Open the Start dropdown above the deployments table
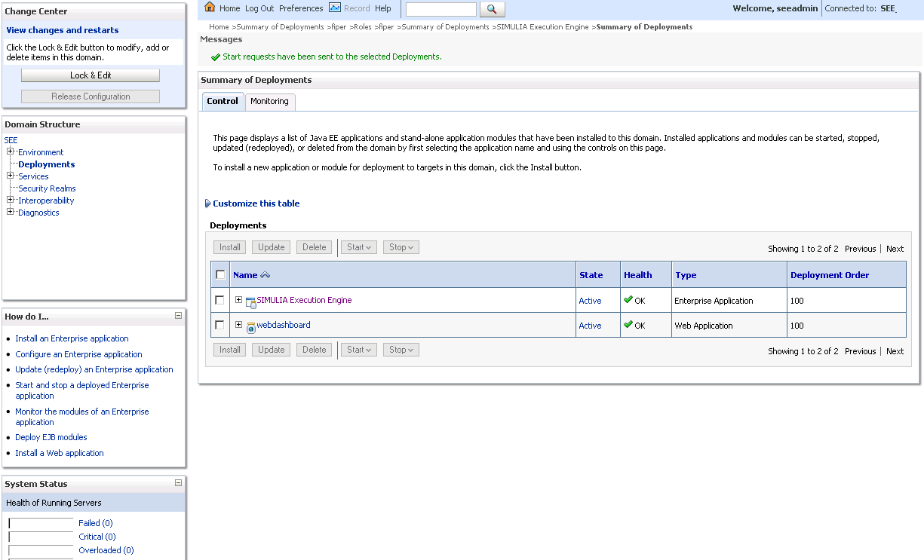924x560 pixels. click(358, 246)
